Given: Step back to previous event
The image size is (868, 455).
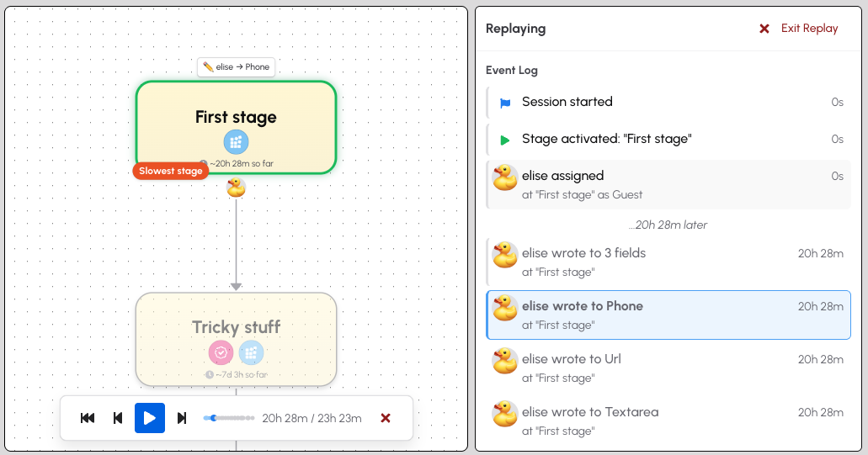Looking at the screenshot, I should 118,418.
